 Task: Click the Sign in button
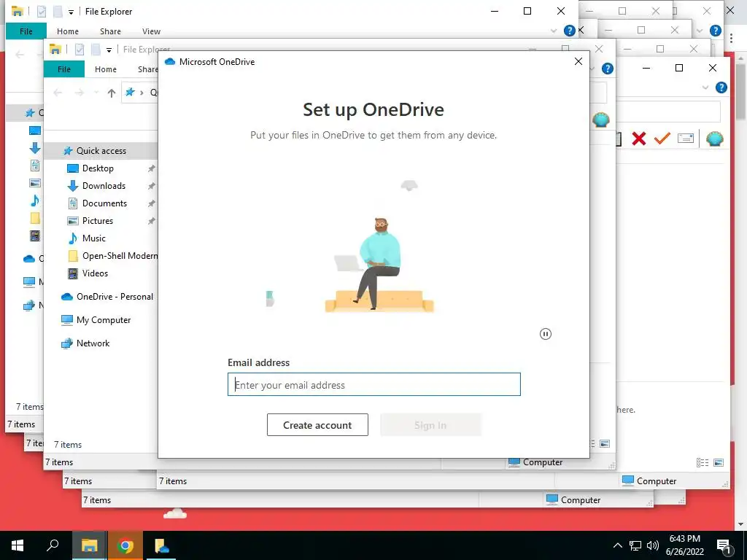(x=430, y=425)
